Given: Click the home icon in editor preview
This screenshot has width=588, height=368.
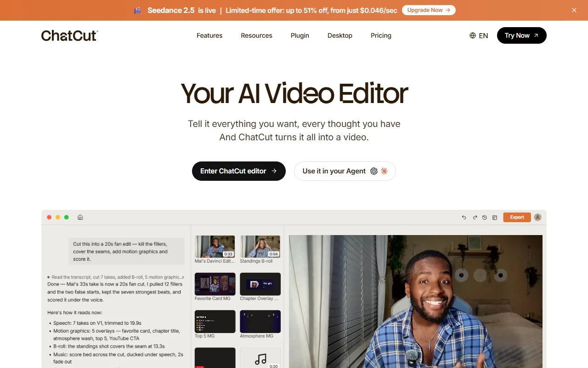Looking at the screenshot, I should [80, 217].
